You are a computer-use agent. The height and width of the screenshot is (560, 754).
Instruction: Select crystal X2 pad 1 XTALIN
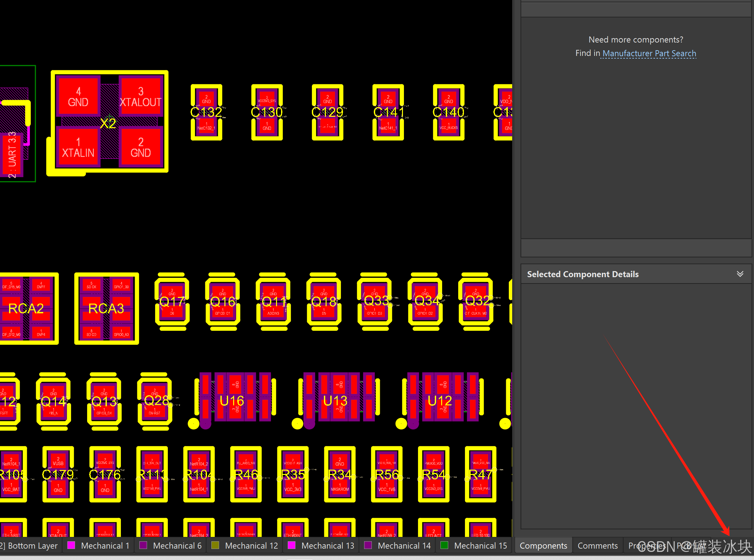pyautogui.click(x=78, y=147)
